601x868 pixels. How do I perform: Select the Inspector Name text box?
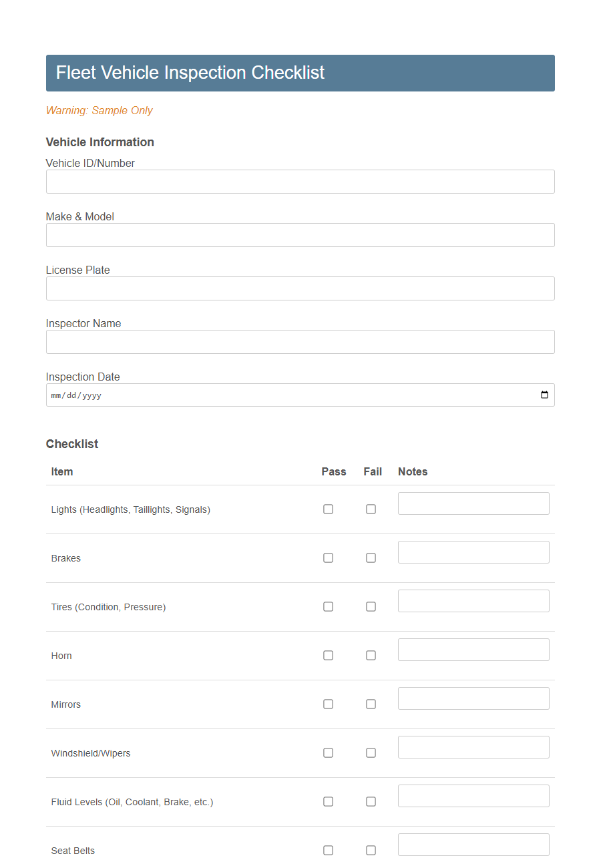point(300,342)
